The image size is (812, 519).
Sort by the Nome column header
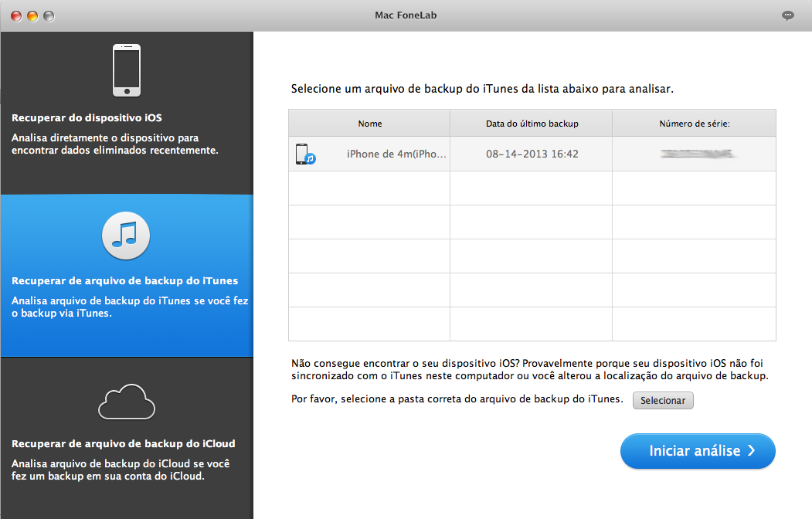(x=369, y=123)
